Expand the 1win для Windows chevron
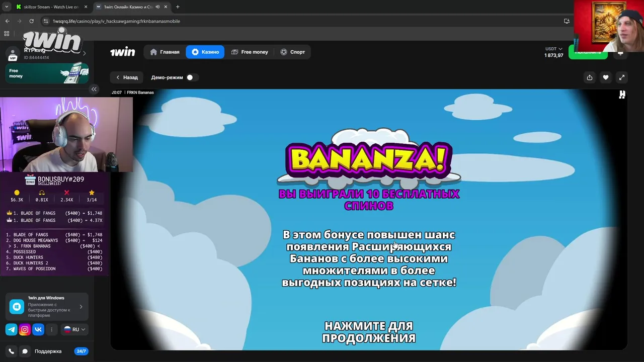644x362 pixels. (x=81, y=307)
